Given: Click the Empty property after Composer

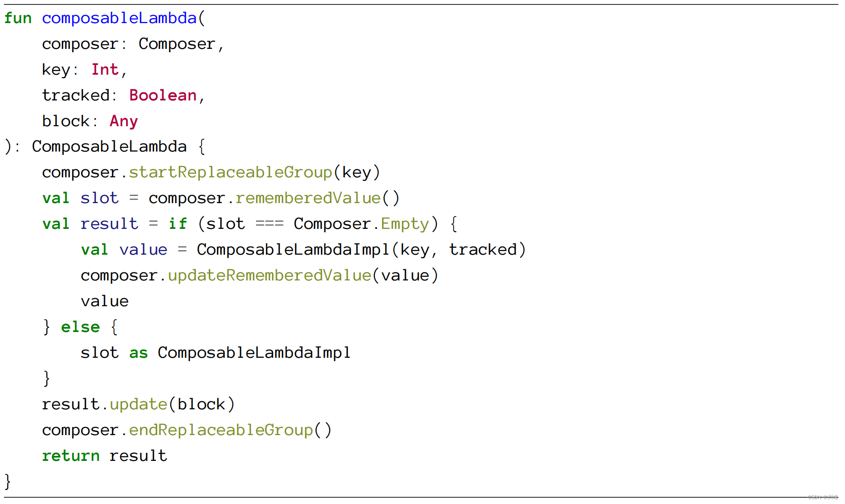Looking at the screenshot, I should 404,224.
